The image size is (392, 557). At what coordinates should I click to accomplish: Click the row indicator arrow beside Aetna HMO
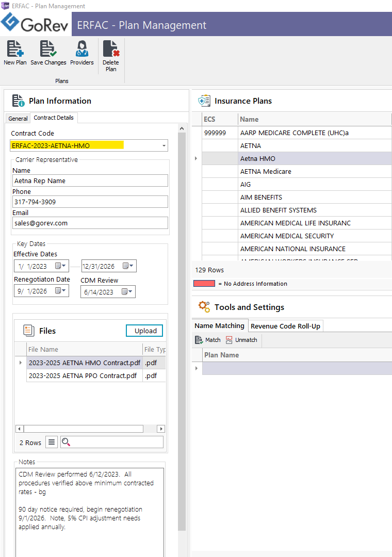(196, 158)
